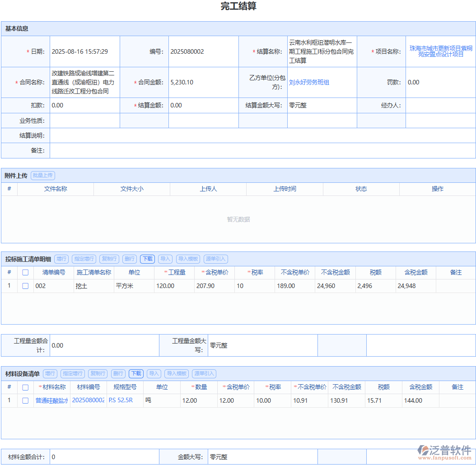Check the row checkbox for 普通硅酸盐 material
Viewport: 476px width, 465px height.
click(x=25, y=400)
